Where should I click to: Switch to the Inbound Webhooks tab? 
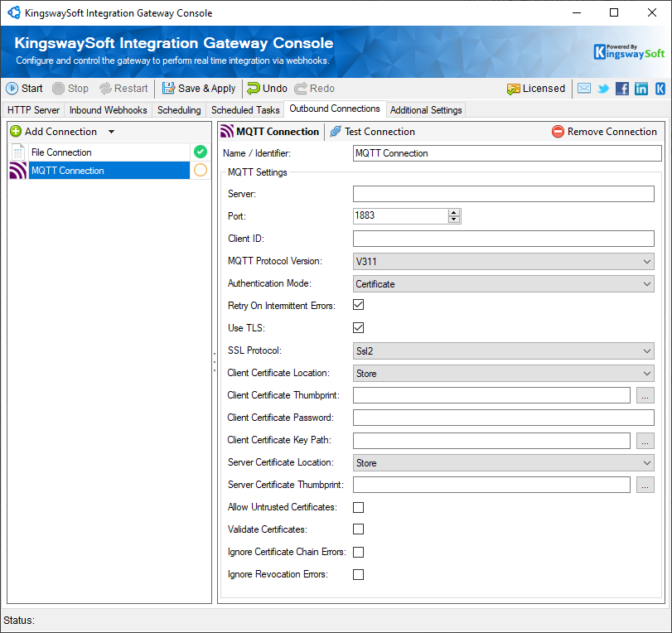pos(108,109)
